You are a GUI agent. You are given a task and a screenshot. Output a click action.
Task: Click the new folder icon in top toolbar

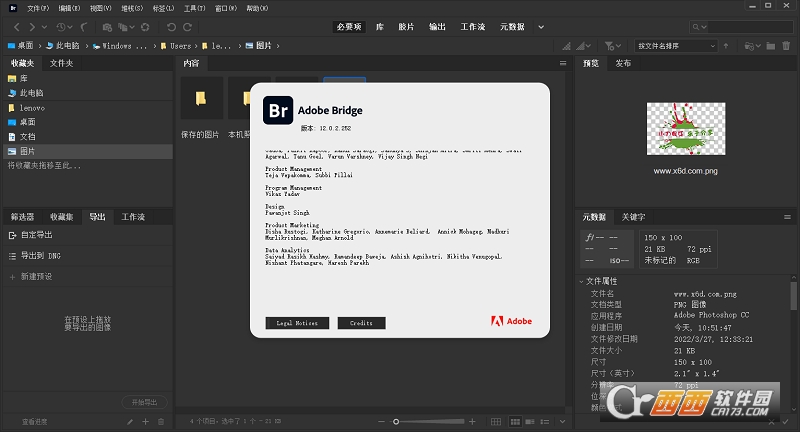click(x=771, y=46)
